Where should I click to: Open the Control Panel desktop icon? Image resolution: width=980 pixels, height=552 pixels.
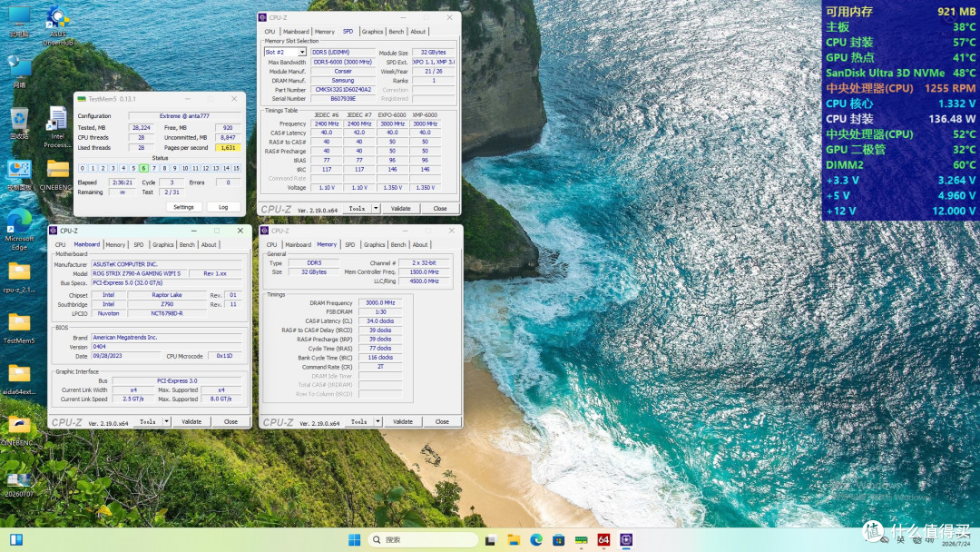[x=19, y=173]
